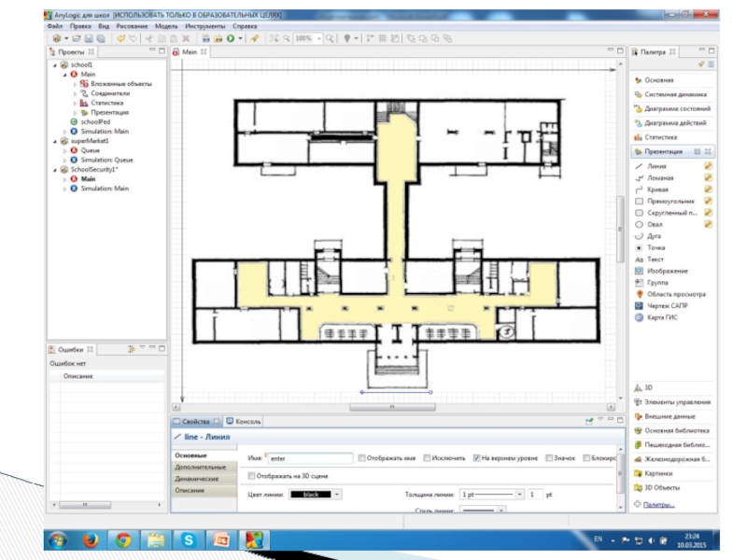Tick the Отображать на 3D сцене checkbox

pos(251,476)
